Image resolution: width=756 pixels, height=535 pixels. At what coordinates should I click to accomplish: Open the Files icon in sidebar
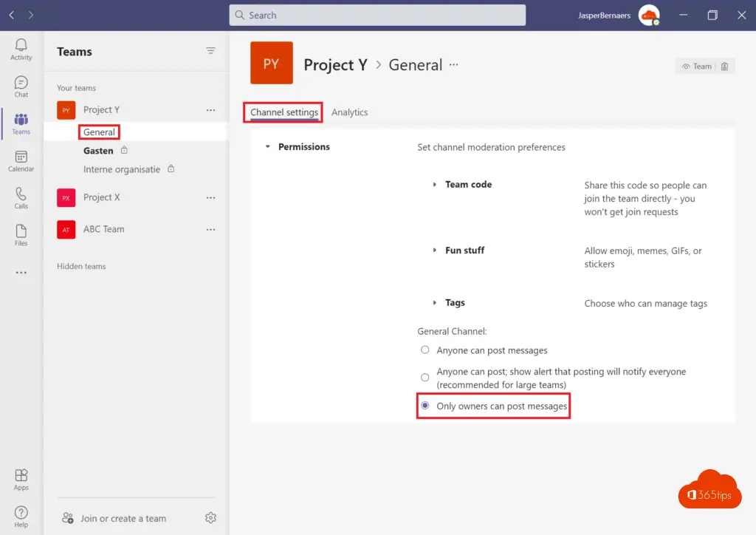click(x=21, y=235)
